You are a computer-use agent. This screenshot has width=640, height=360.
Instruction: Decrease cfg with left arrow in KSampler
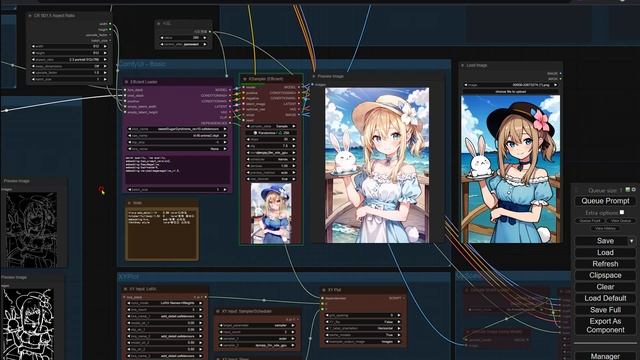coord(249,146)
